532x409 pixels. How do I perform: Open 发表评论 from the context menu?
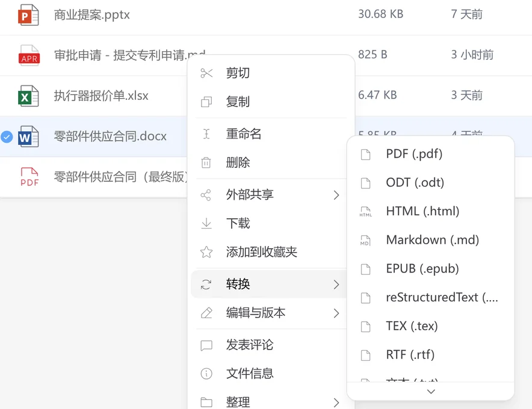(271, 345)
